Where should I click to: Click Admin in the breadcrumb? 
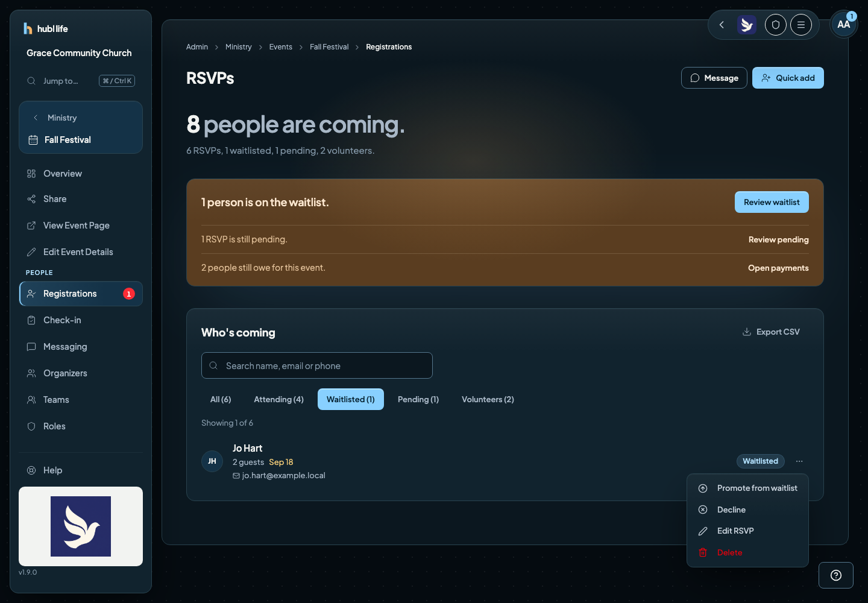[197, 47]
